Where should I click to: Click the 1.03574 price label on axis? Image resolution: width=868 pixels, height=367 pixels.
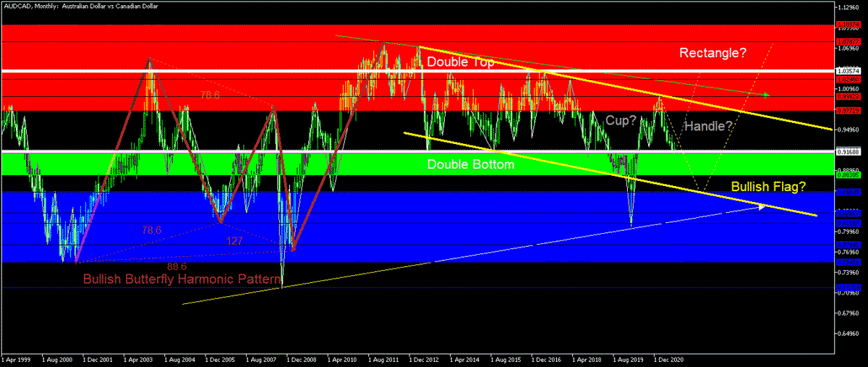[x=847, y=72]
